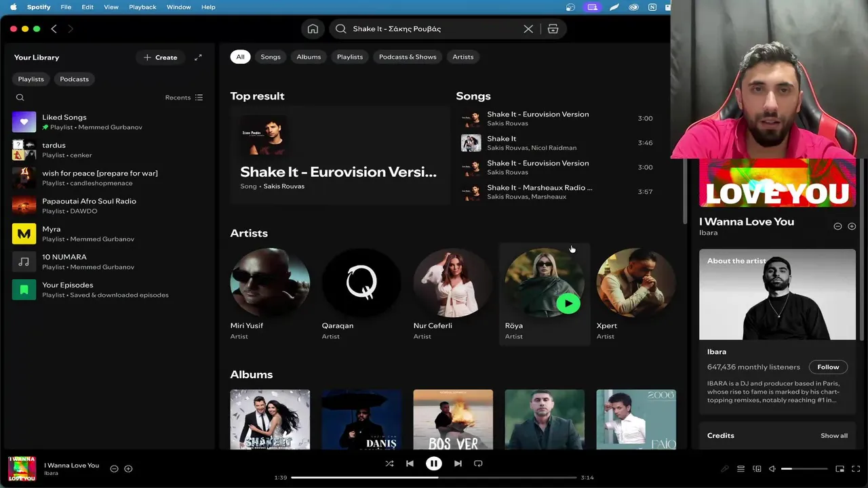Screen dimensions: 868x488
Task: Mute volume with speaker icon
Action: point(772,469)
